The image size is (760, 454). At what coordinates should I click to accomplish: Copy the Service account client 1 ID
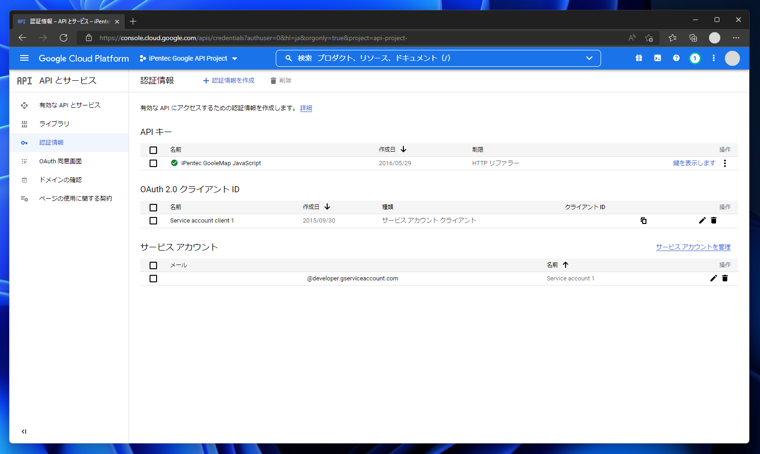643,220
